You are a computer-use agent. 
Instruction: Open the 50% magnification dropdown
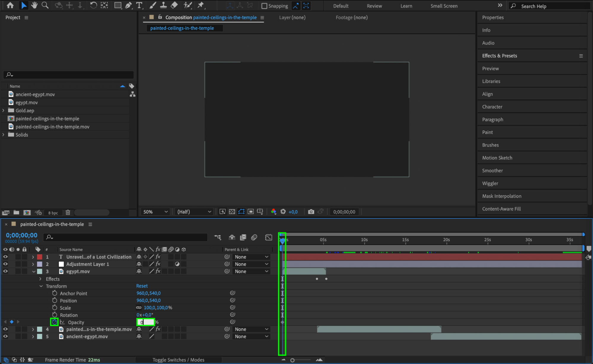pos(155,212)
